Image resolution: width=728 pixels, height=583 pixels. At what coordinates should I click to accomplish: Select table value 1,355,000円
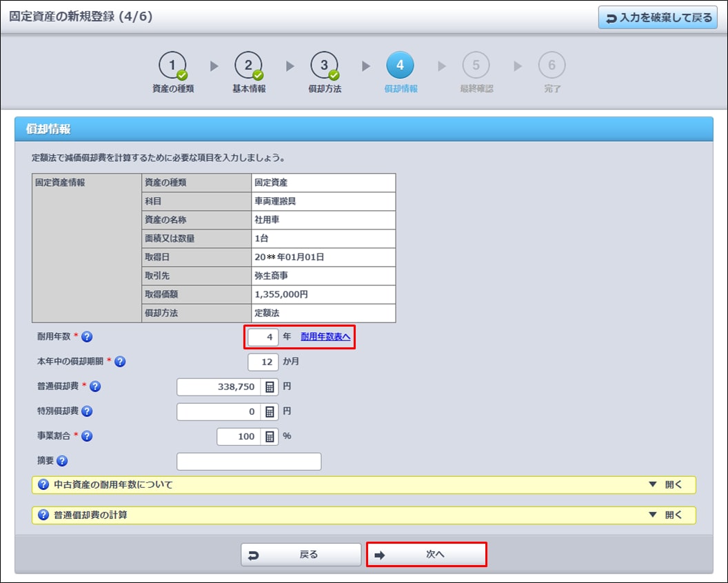pyautogui.click(x=281, y=294)
